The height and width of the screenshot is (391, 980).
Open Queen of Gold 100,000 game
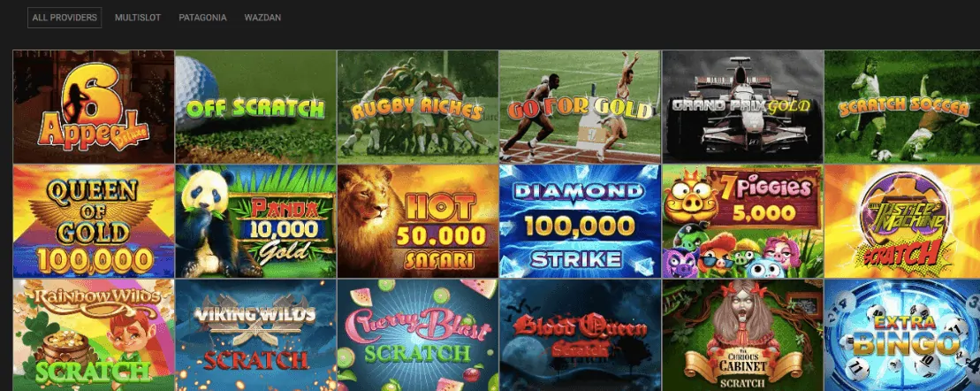pos(94,221)
